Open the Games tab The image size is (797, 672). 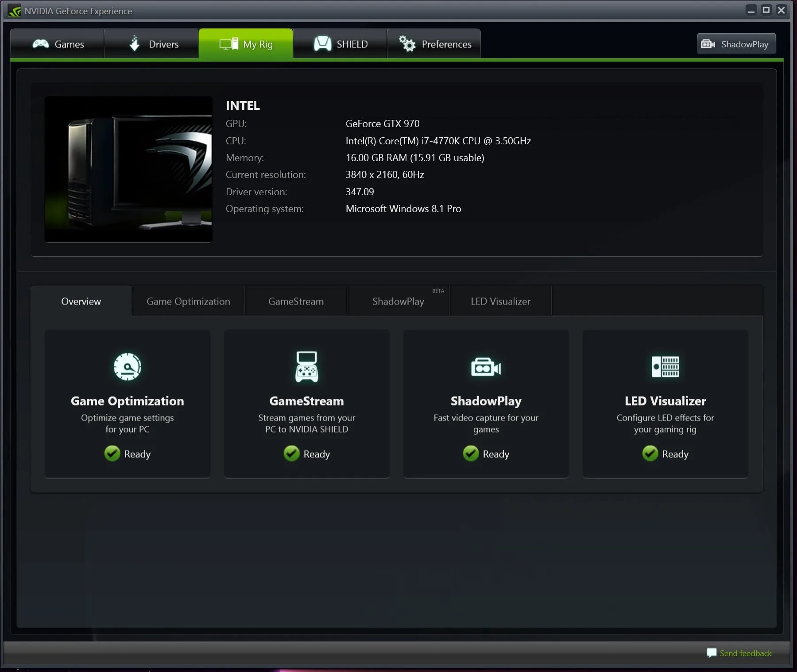point(57,44)
